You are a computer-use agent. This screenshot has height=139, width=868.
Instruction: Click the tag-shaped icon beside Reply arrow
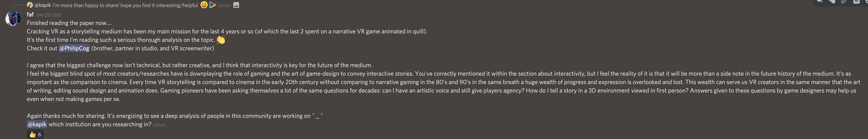click(832, 1)
